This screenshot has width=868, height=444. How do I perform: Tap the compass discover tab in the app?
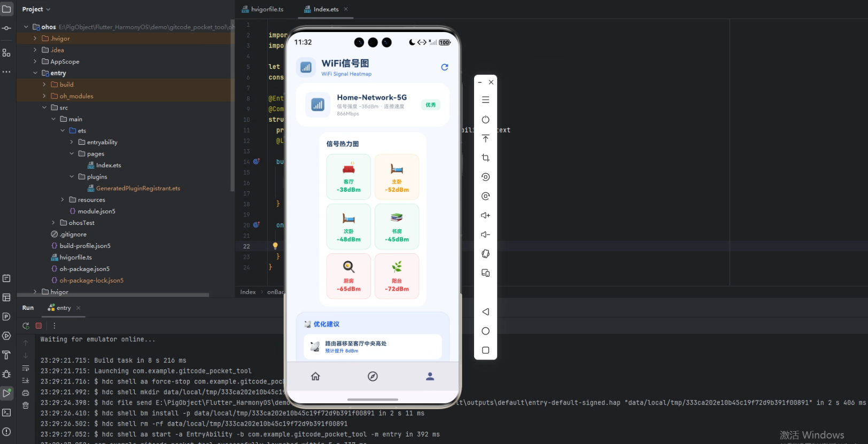[373, 376]
